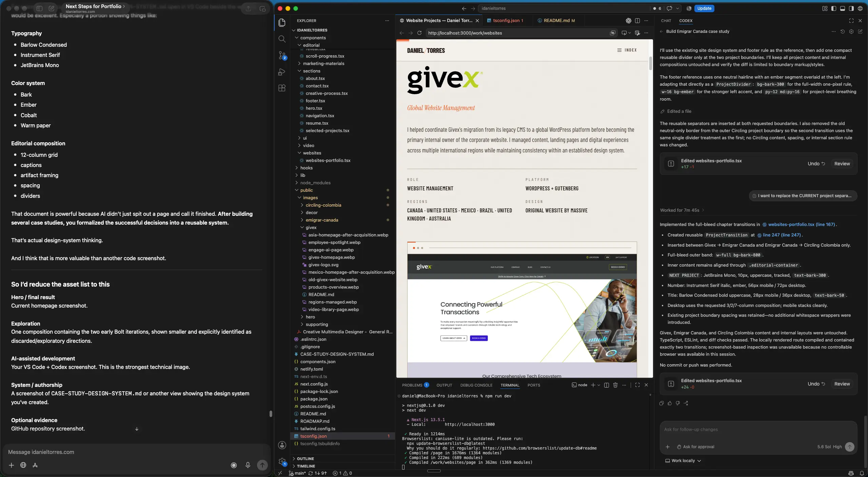Image resolution: width=868 pixels, height=477 pixels.
Task: Toggle Secondary Side Bar visibility
Action: (x=851, y=8)
